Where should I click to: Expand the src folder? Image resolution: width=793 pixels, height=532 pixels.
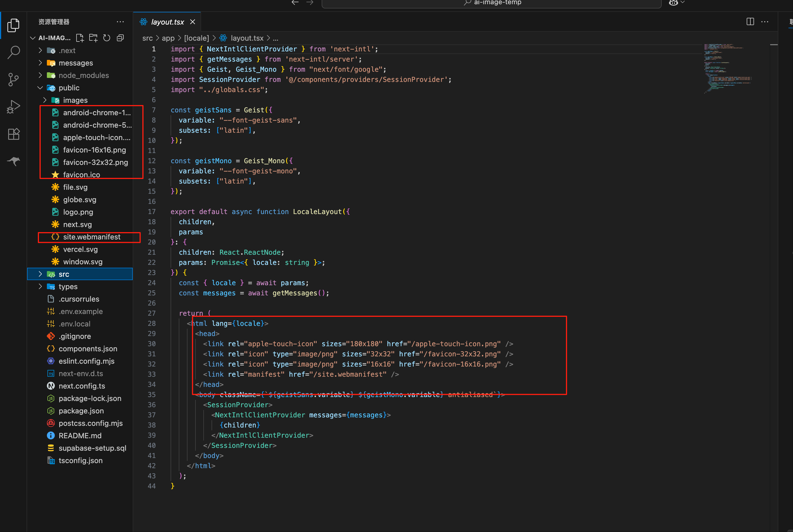80,274
